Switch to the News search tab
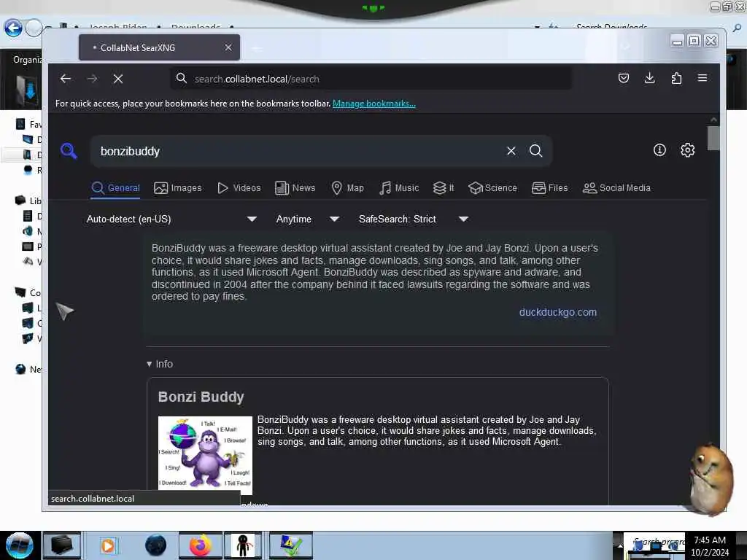Screen dimensions: 747x560 (x=295, y=188)
